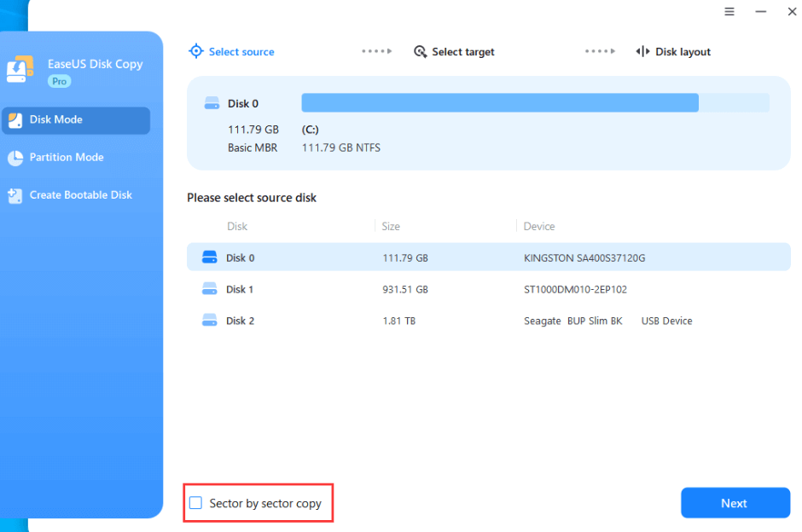Click the Size column header
The width and height of the screenshot is (802, 532).
point(391,227)
